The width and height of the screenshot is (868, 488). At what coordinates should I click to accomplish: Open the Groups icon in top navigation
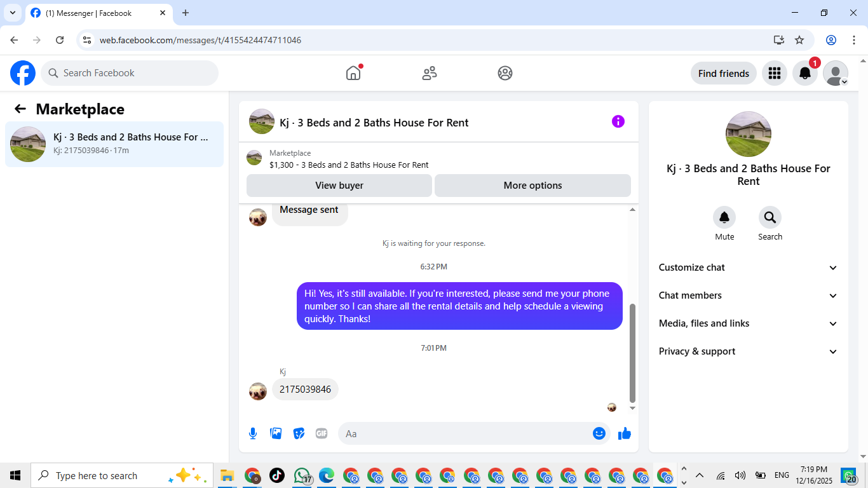point(505,73)
